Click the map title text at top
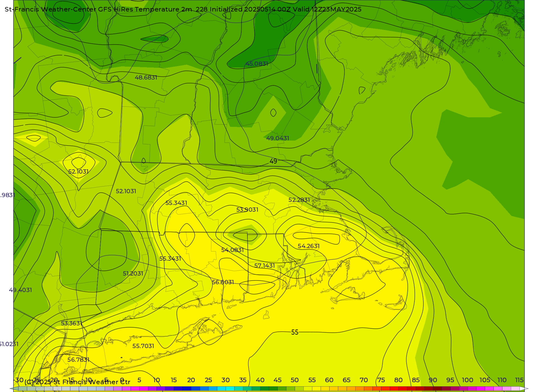This screenshot has height=392, width=538. coord(183,9)
